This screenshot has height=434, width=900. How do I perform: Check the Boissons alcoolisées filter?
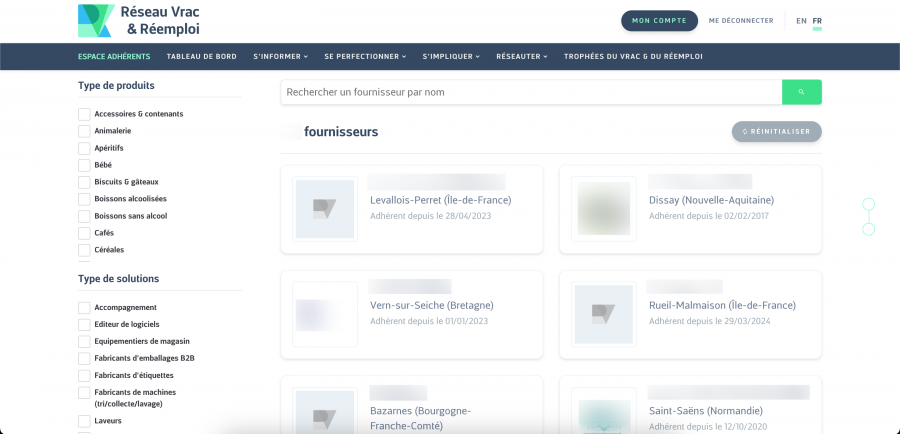pos(84,199)
